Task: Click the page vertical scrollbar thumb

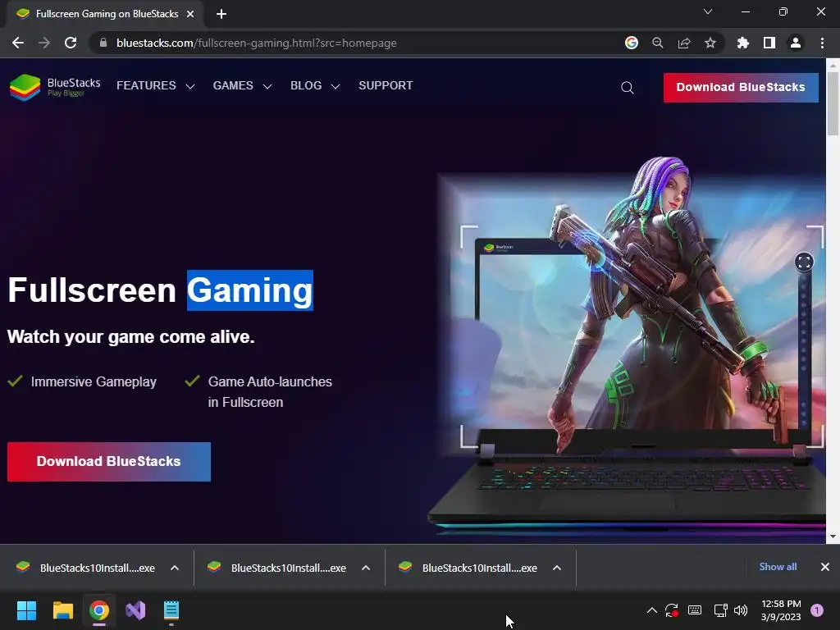Action: point(833,104)
